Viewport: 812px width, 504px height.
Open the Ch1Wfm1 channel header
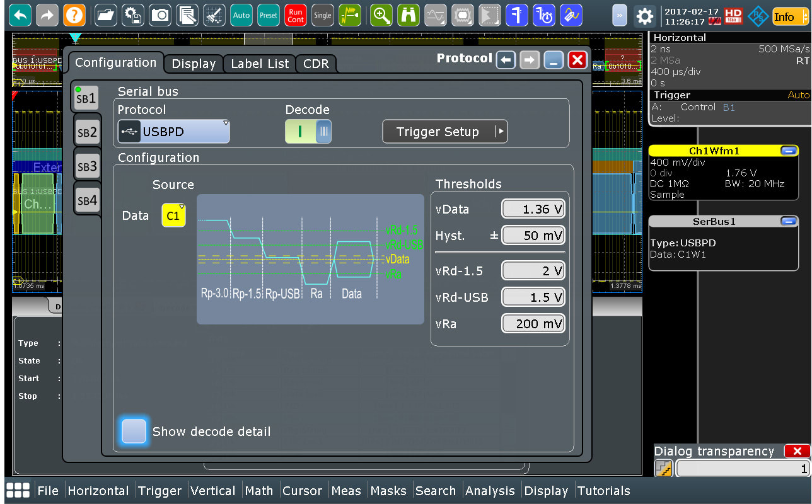click(714, 151)
